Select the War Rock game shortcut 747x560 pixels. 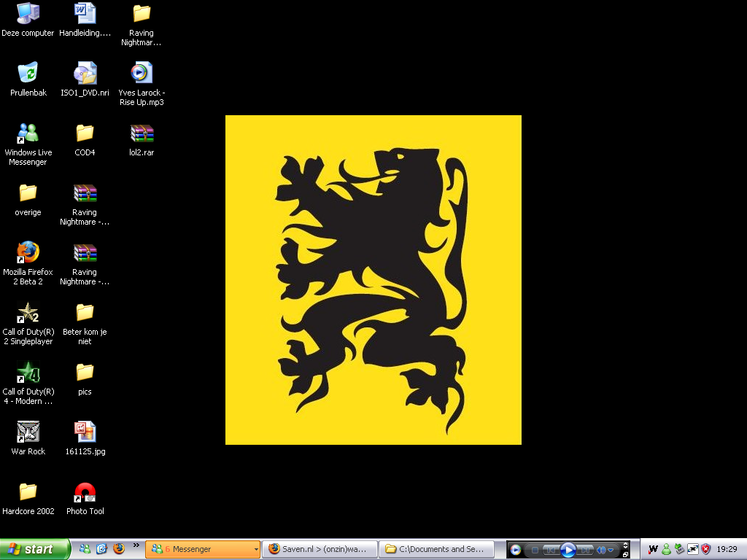tap(28, 438)
